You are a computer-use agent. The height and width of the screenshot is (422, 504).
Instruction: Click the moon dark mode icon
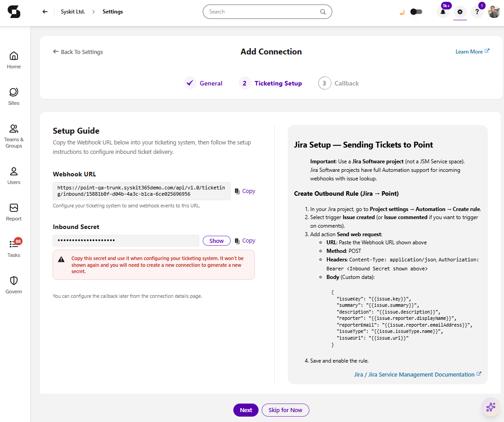click(402, 12)
